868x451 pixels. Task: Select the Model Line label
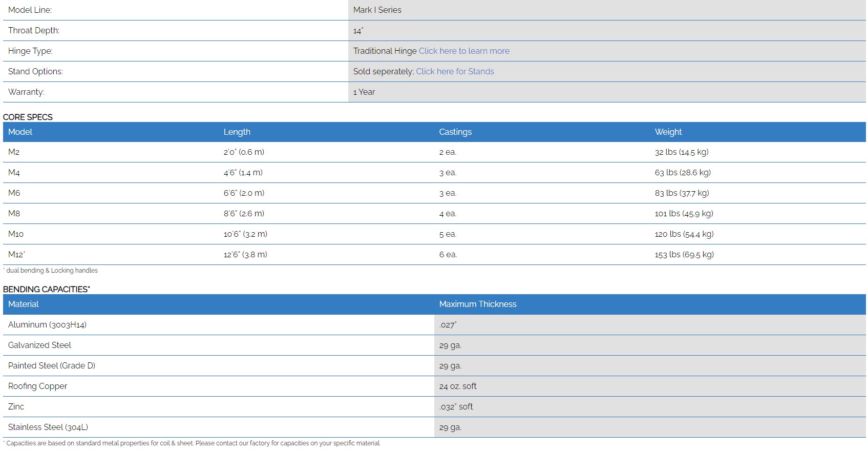tap(30, 10)
